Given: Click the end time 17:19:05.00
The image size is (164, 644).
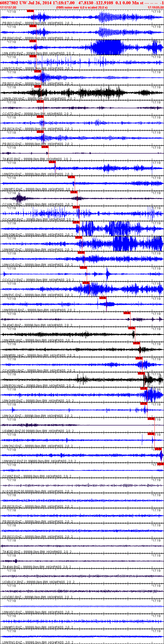Looking at the screenshot, I should click(156, 8).
